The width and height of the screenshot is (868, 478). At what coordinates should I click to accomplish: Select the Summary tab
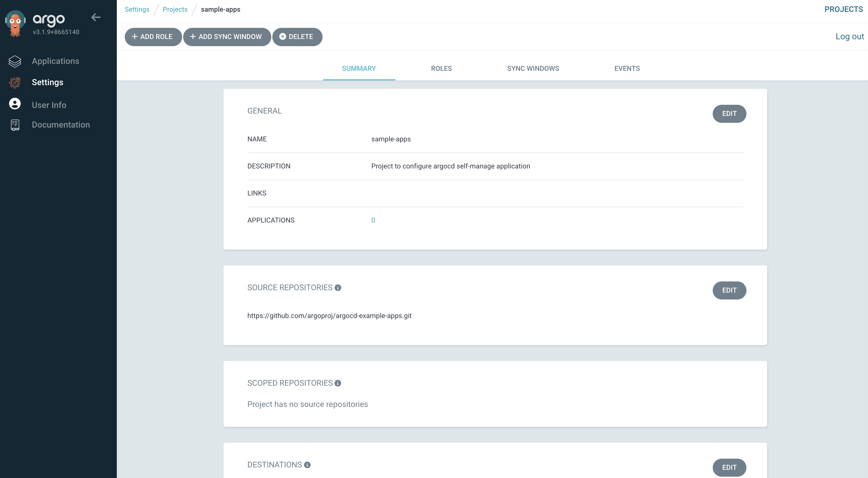pyautogui.click(x=359, y=69)
